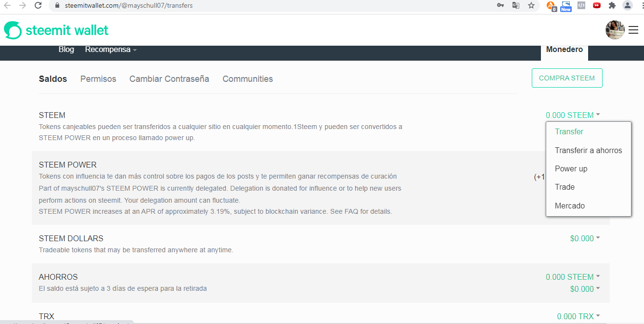Click the browser forward arrow

click(x=23, y=6)
